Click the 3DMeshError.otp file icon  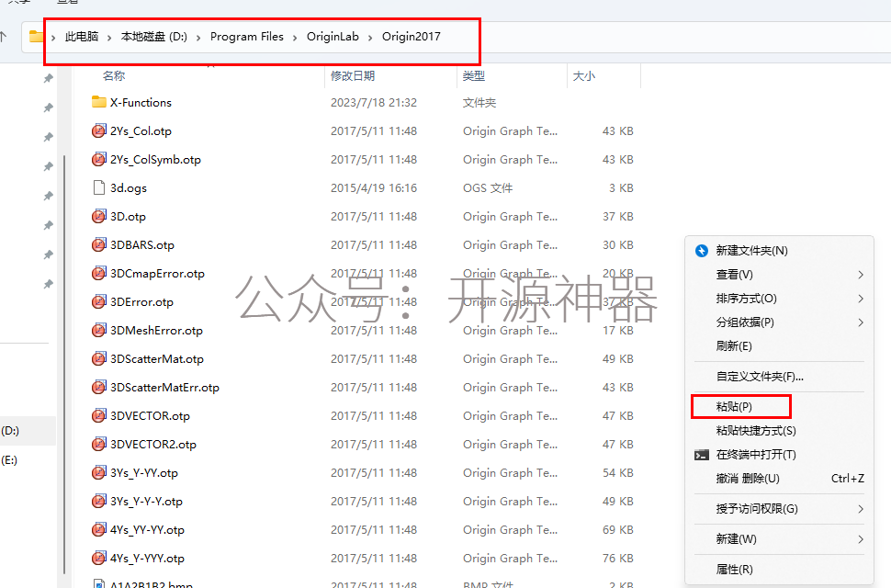99,330
